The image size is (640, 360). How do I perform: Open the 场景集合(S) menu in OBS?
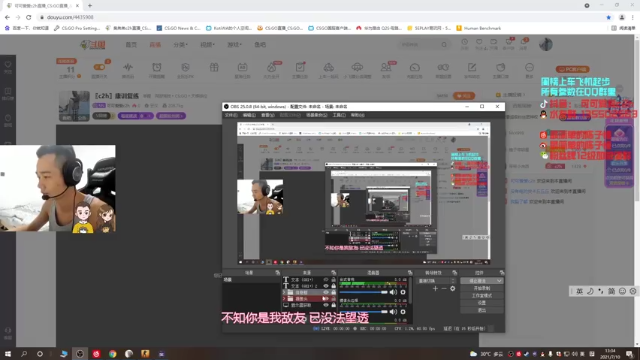317,115
